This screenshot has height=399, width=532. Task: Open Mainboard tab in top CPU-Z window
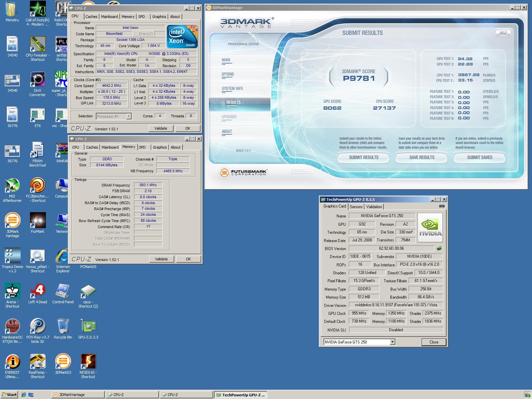109,17
